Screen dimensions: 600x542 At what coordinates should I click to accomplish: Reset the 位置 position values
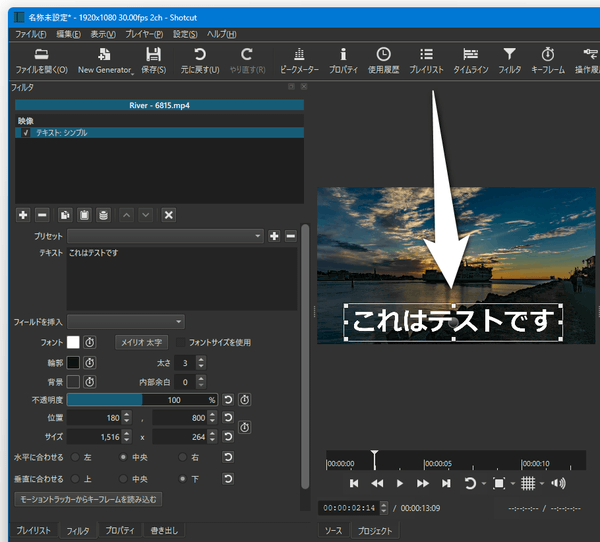pyautogui.click(x=228, y=417)
